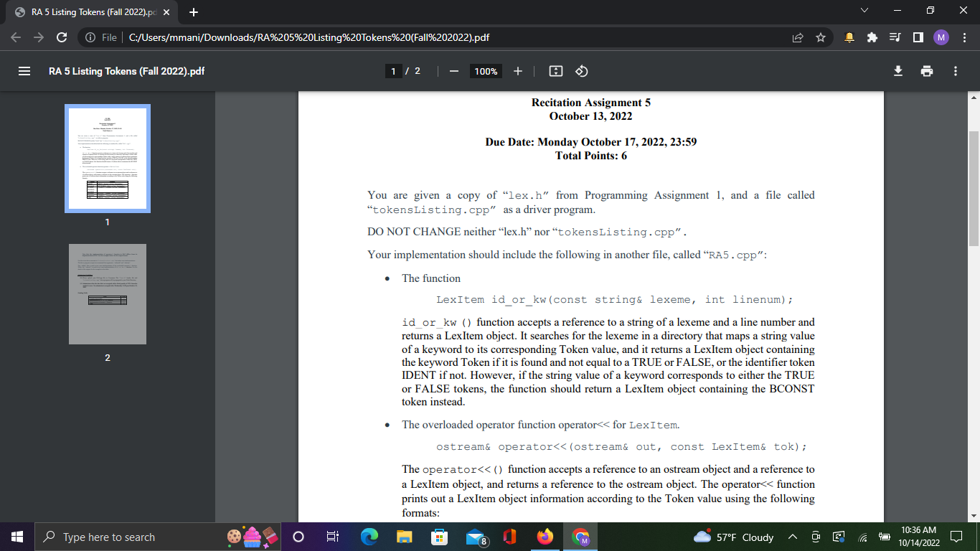980x551 pixels.
Task: Open the PDF document sidebar menu
Action: coord(24,71)
